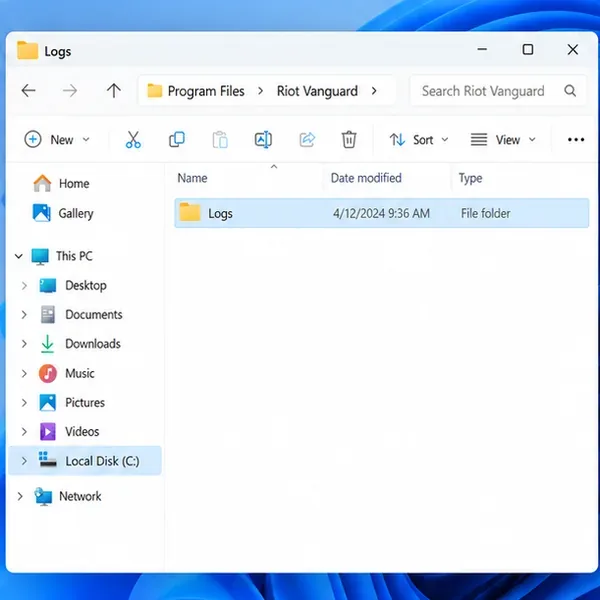Click chevron after Program Files breadcrumb
This screenshot has width=600, height=600.
tap(260, 91)
